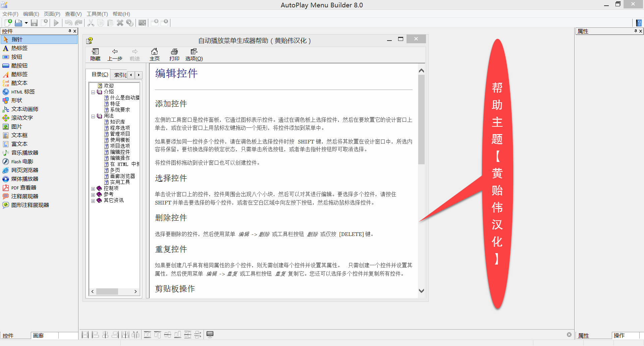Switch to the 操作 tab at bottom right
The width and height of the screenshot is (644, 346).
[625, 336]
